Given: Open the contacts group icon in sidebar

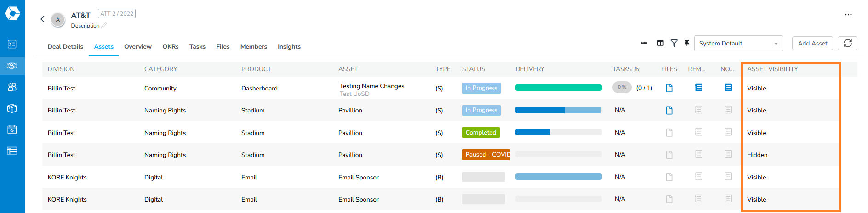Looking at the screenshot, I should point(12,87).
